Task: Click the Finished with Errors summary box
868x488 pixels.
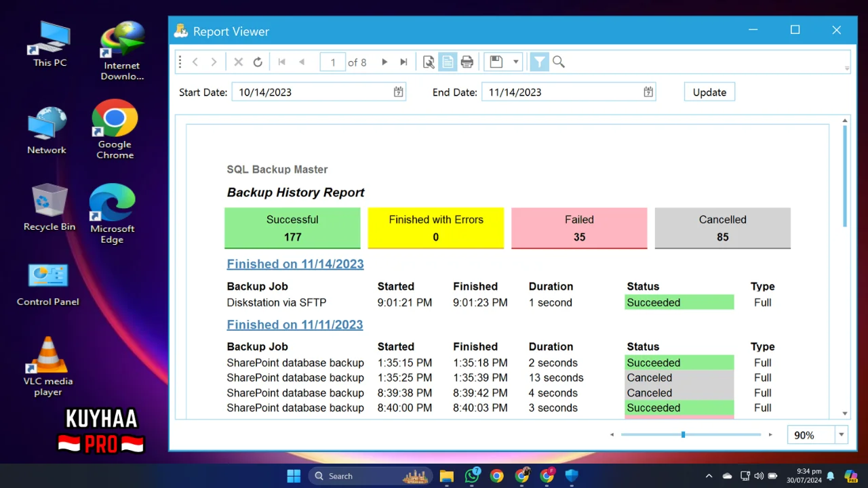Action: [x=436, y=228]
